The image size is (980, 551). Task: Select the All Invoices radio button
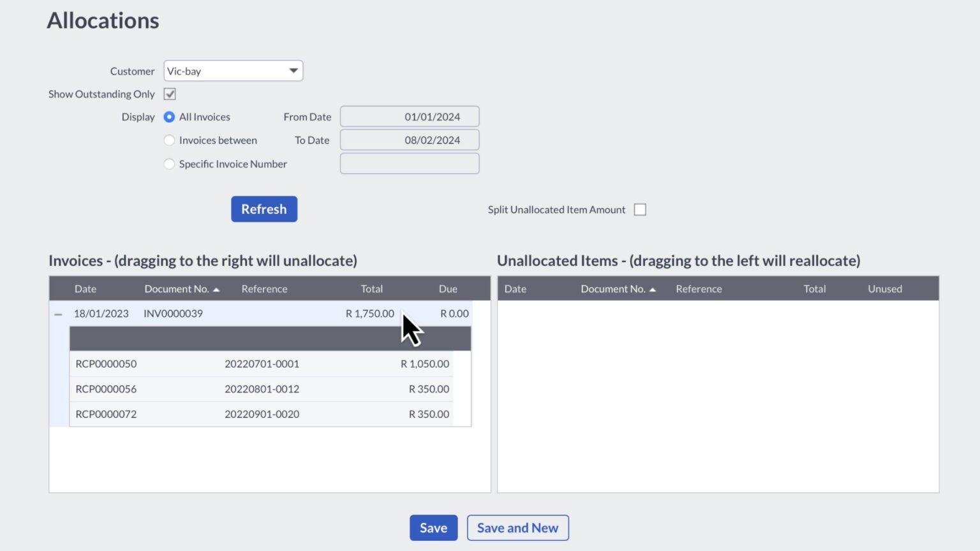[x=169, y=117]
